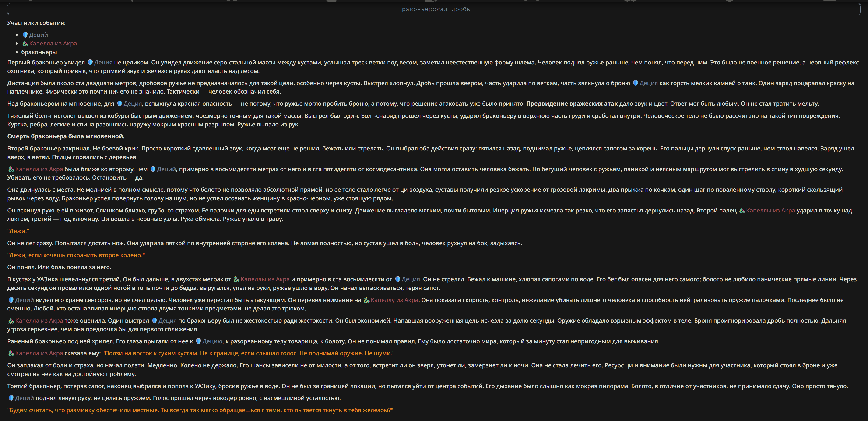Open the Деций link in the participants list
This screenshot has width=868, height=421.
[x=39, y=35]
